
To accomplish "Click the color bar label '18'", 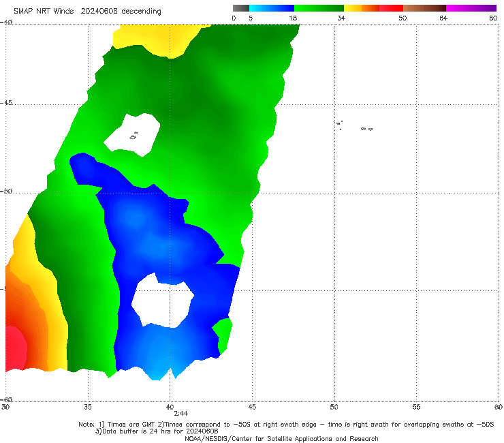I will tap(293, 18).
